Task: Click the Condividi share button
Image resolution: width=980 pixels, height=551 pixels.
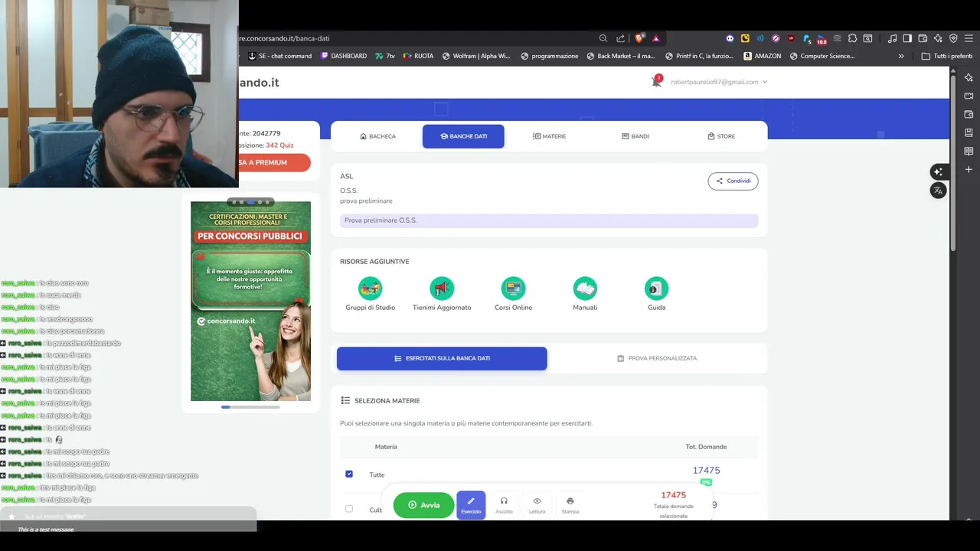Action: click(x=733, y=181)
